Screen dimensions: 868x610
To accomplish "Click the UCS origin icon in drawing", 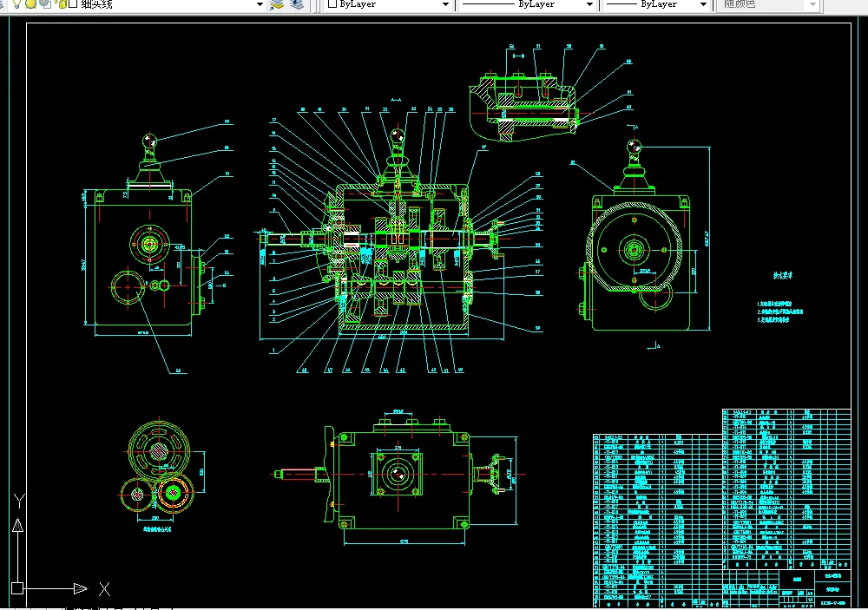I will point(17,587).
